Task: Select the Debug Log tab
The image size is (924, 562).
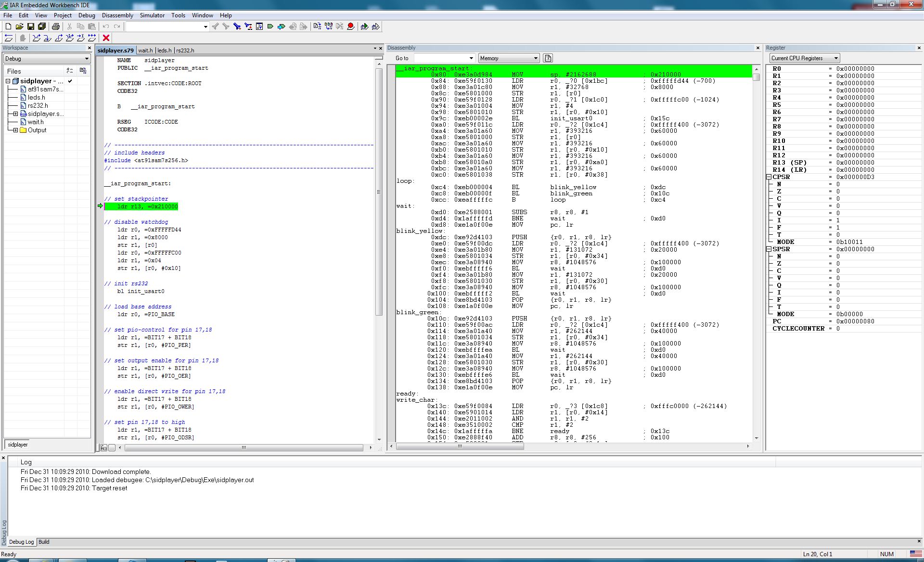Action: [x=22, y=542]
